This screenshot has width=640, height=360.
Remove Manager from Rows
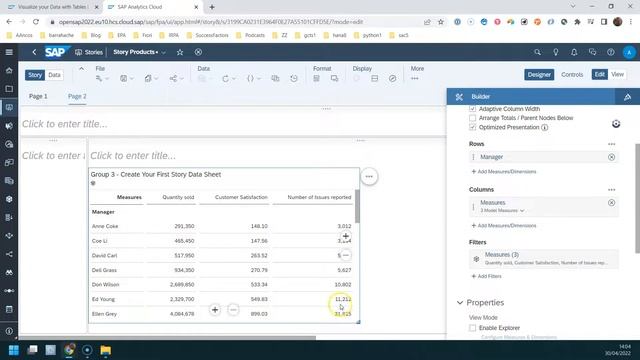611,157
